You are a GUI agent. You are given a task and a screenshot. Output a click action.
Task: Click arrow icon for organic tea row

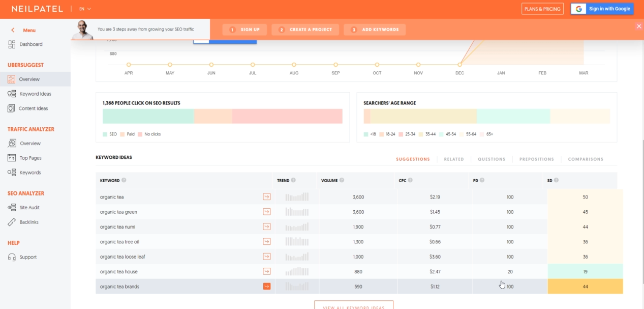point(267,197)
